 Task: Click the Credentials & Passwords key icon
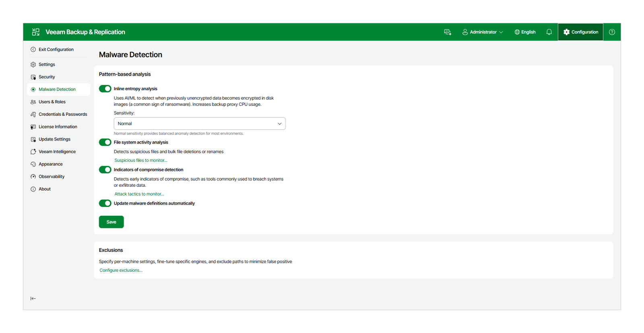click(x=33, y=114)
